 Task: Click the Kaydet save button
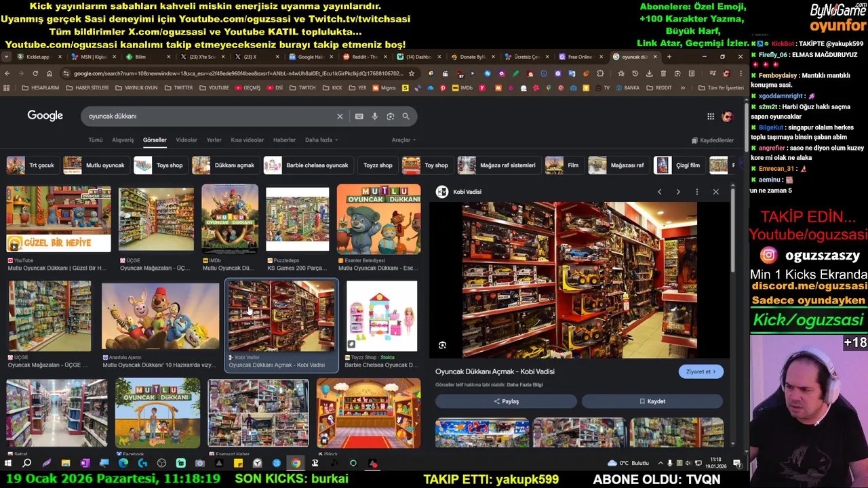coord(652,401)
